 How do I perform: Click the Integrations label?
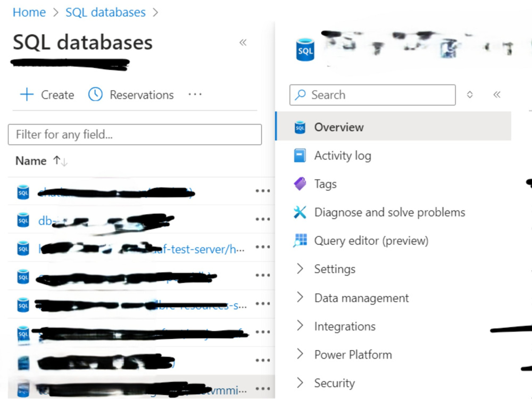345,327
